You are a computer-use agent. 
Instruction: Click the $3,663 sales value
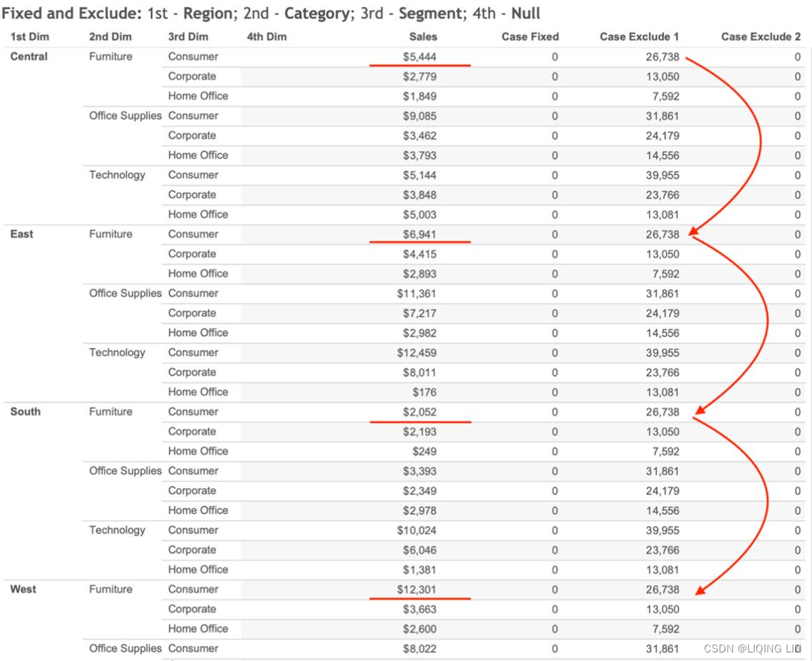pyautogui.click(x=420, y=610)
